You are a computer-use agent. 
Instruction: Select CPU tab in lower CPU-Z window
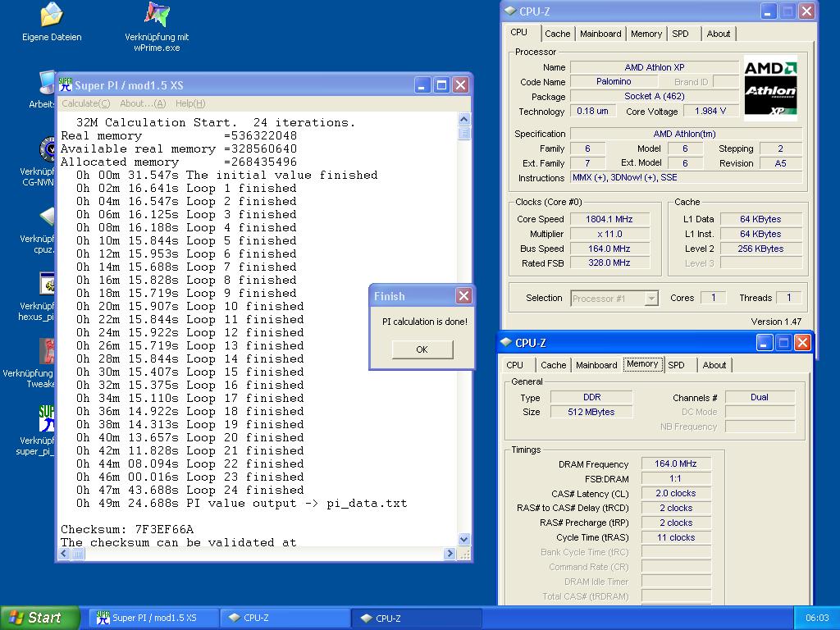coord(515,365)
